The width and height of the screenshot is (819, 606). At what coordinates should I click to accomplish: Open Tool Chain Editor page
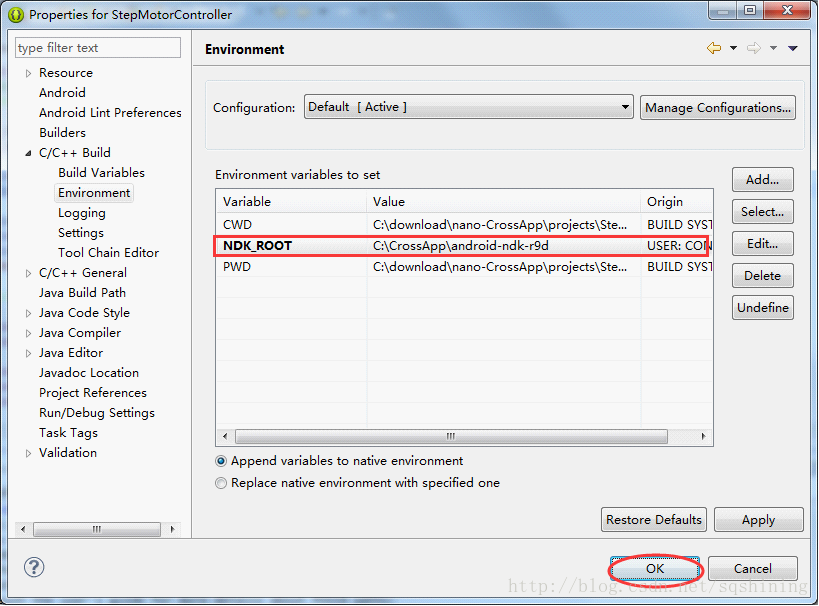(109, 252)
